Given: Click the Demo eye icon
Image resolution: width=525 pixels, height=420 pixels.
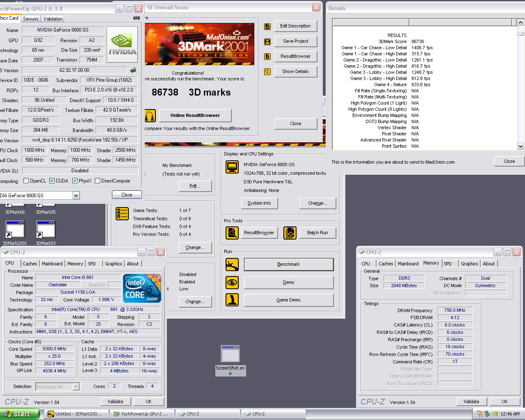Looking at the screenshot, I should click(232, 282).
